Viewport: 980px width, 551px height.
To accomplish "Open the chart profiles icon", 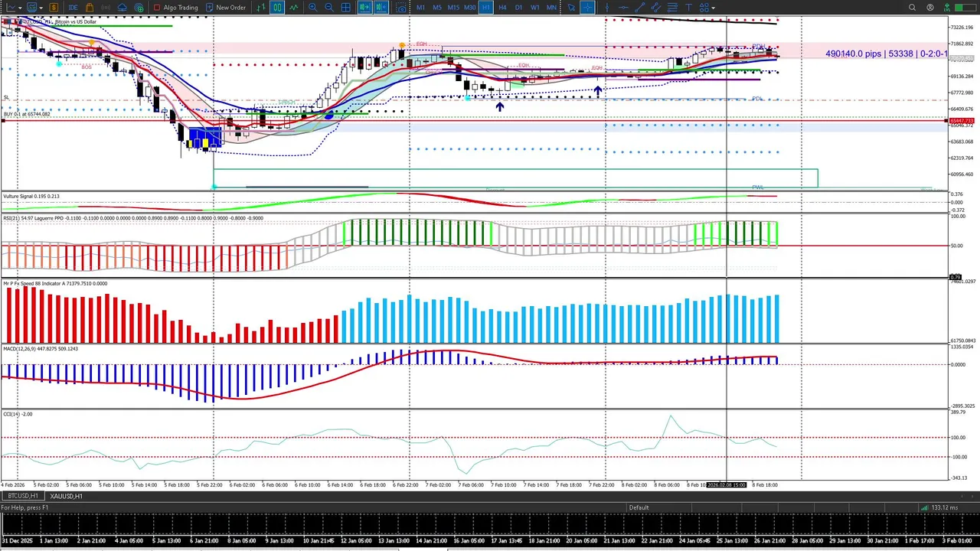I will click(x=32, y=8).
